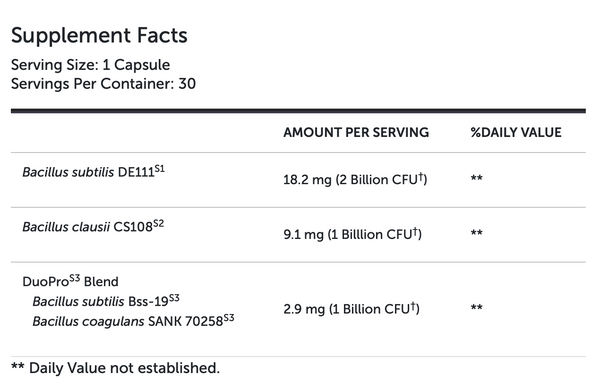Click the 2.9 mg (1 Billion CFU) amount
Screen dimensions: 600x391
tap(351, 308)
